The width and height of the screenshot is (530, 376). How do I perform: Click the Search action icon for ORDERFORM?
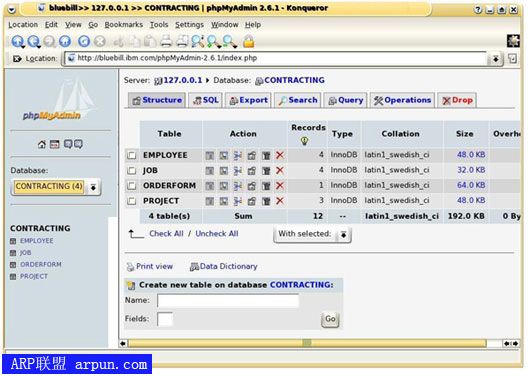click(223, 186)
